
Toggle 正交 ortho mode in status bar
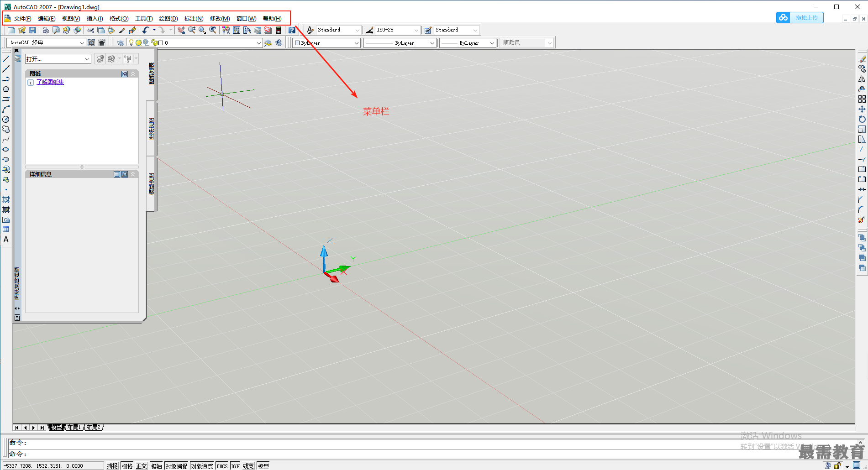coord(142,466)
